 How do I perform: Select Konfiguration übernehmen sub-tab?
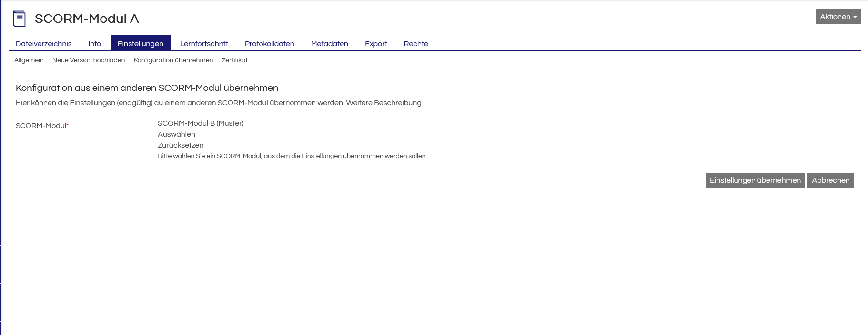pyautogui.click(x=173, y=60)
